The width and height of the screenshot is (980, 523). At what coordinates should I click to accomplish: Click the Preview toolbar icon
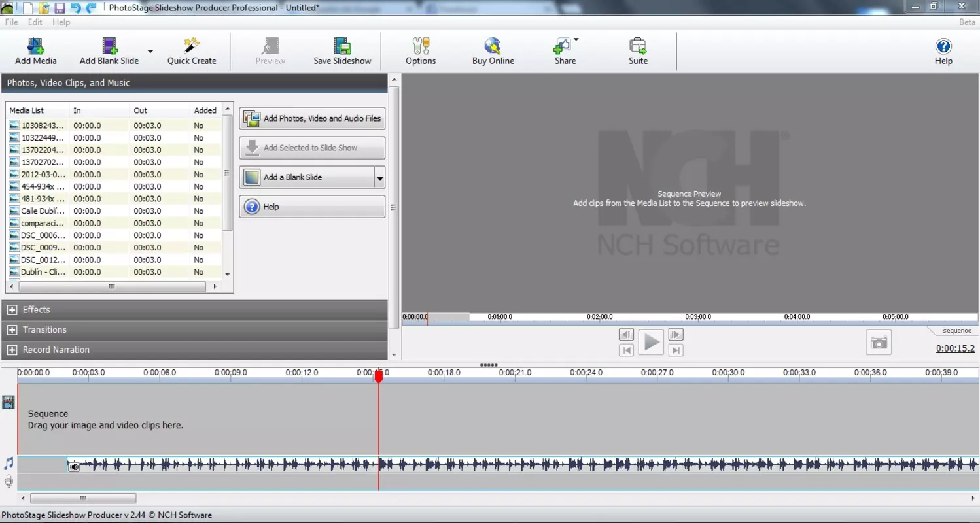(270, 52)
